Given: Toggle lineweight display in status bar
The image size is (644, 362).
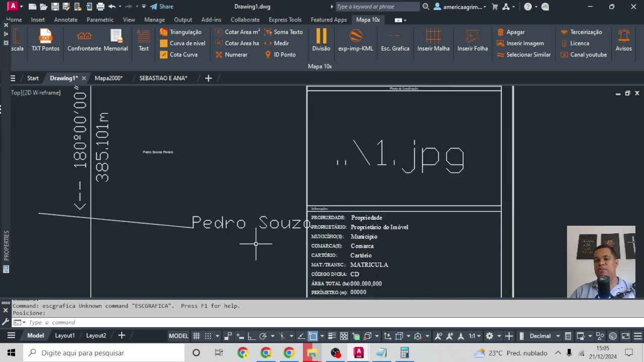Looking at the screenshot, I should 332,336.
